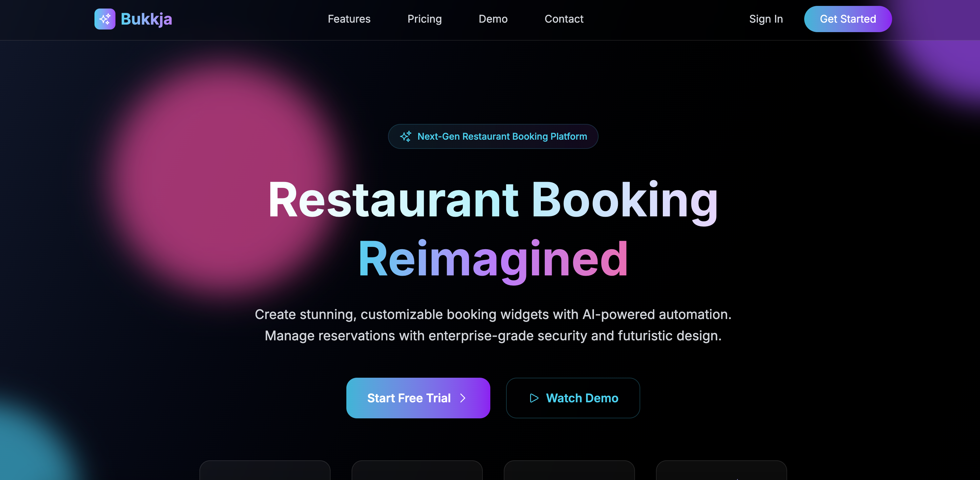Click the gradient Reimagined heading
Screen dimensions: 980x480
tap(493, 260)
